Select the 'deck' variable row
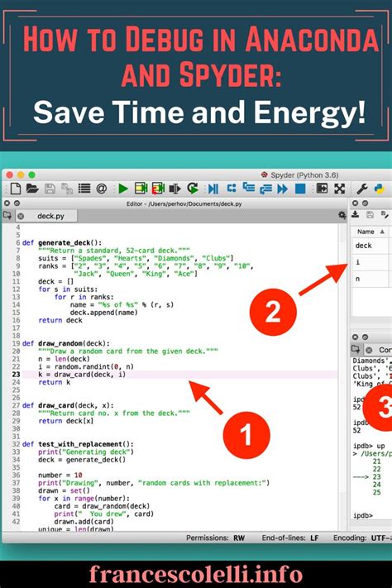This screenshot has height=588, width=392. (x=371, y=246)
